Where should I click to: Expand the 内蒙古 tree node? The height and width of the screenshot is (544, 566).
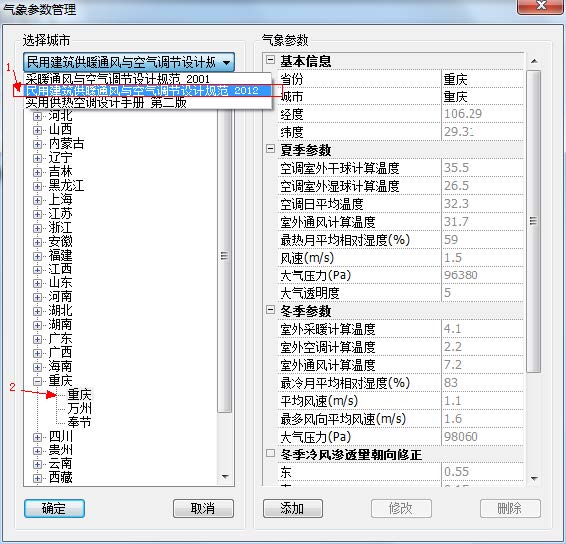click(x=37, y=144)
